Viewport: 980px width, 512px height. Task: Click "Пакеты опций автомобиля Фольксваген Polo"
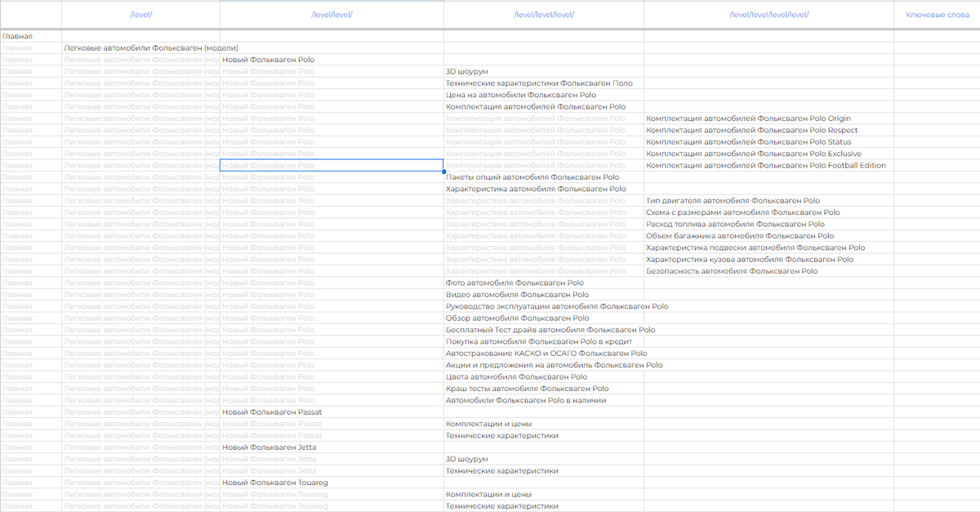tap(544, 177)
